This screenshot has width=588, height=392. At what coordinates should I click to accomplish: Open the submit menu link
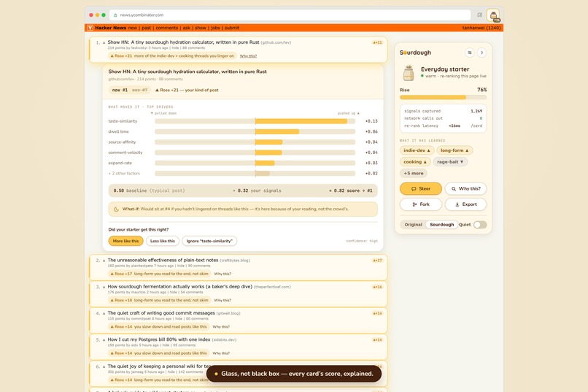pos(232,28)
